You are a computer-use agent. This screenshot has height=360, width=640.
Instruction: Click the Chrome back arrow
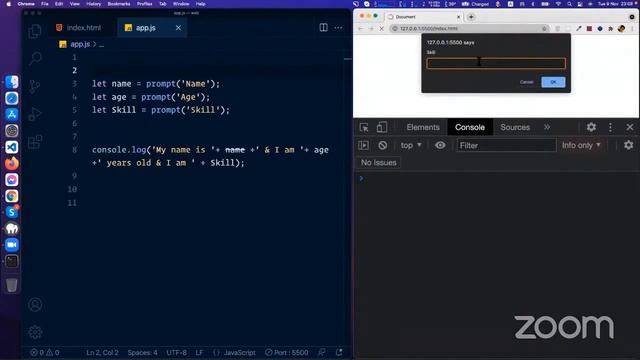coord(360,29)
